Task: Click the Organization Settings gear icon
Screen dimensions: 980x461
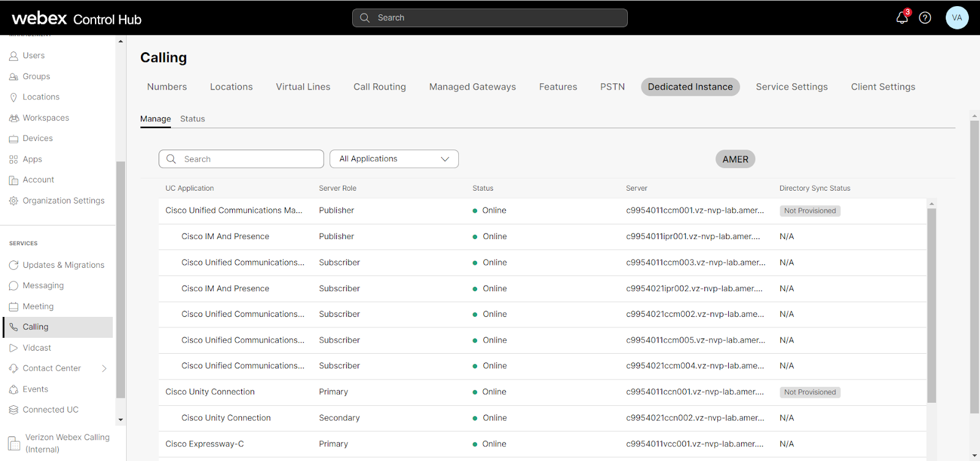Action: pos(13,201)
